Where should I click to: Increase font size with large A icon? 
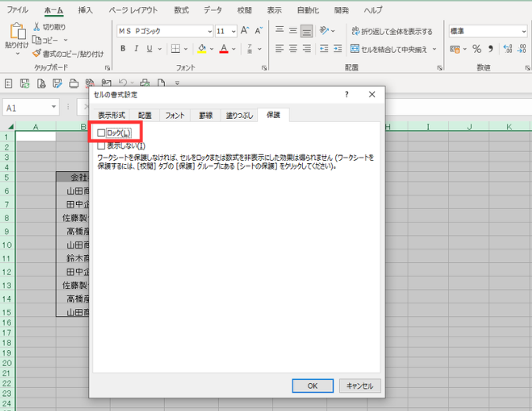click(245, 31)
